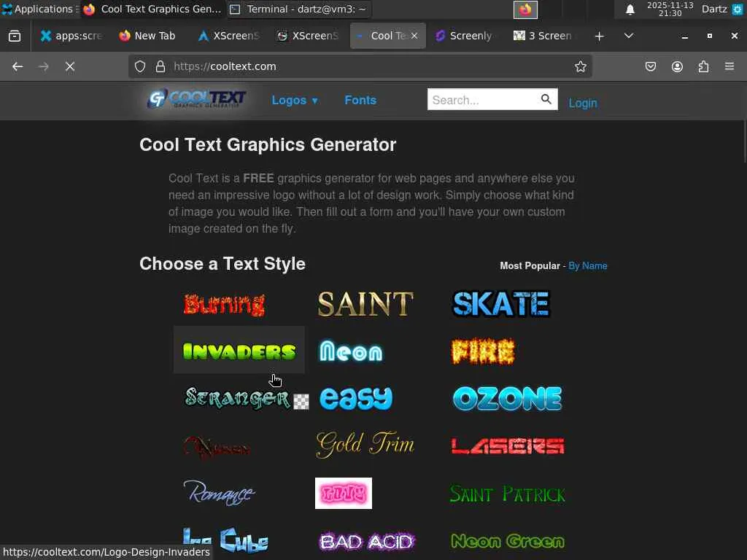
Task: Choose the Gold Trim text style
Action: [365, 445]
